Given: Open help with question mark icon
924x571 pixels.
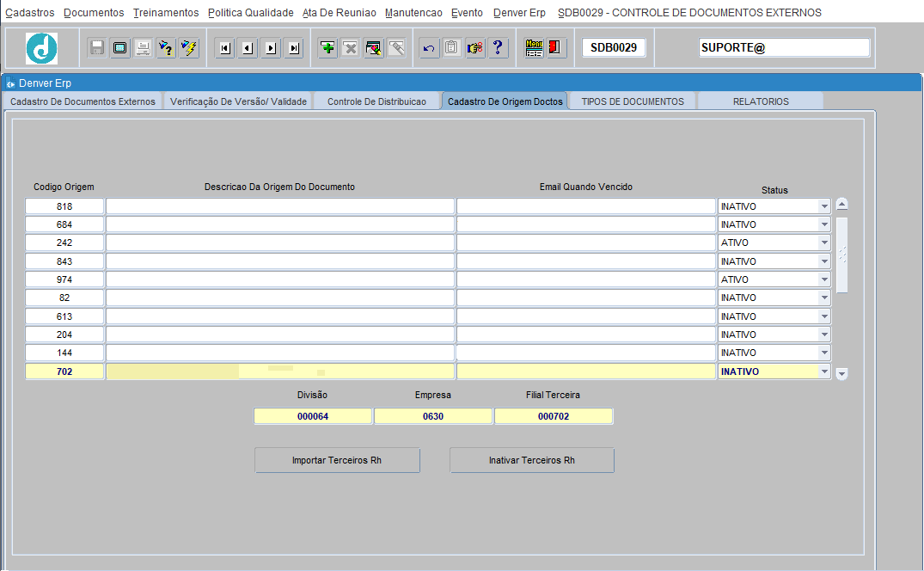Looking at the screenshot, I should [498, 48].
